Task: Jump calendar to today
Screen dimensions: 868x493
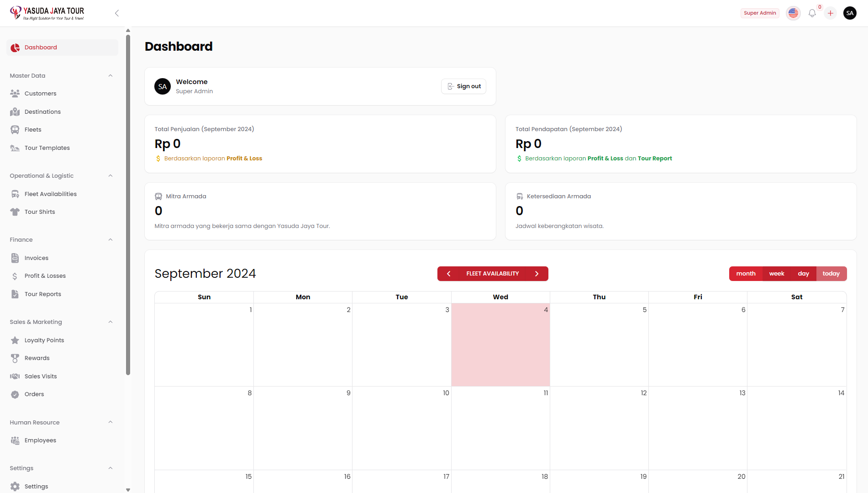Action: [831, 274]
